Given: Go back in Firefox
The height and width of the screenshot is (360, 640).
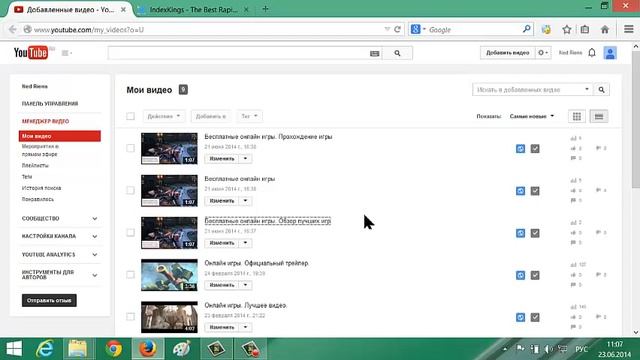Looking at the screenshot, I should [13, 29].
